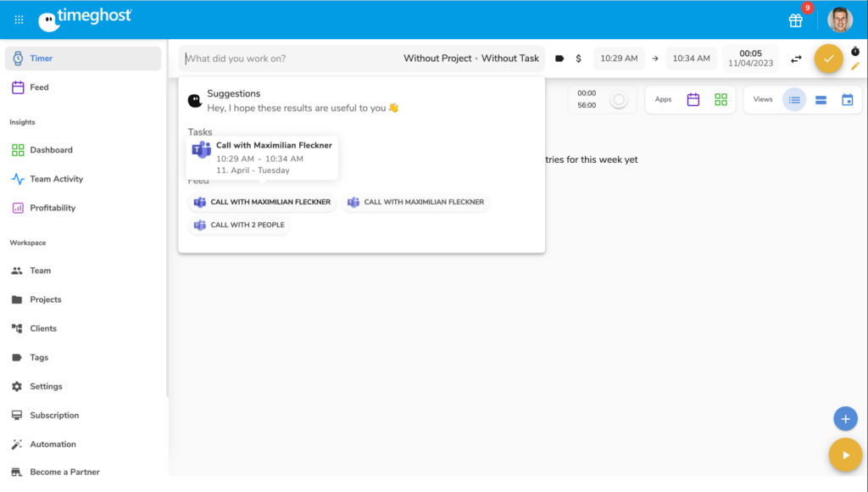This screenshot has height=492, width=868.
Task: Switch to calendar view in Views
Action: click(847, 99)
